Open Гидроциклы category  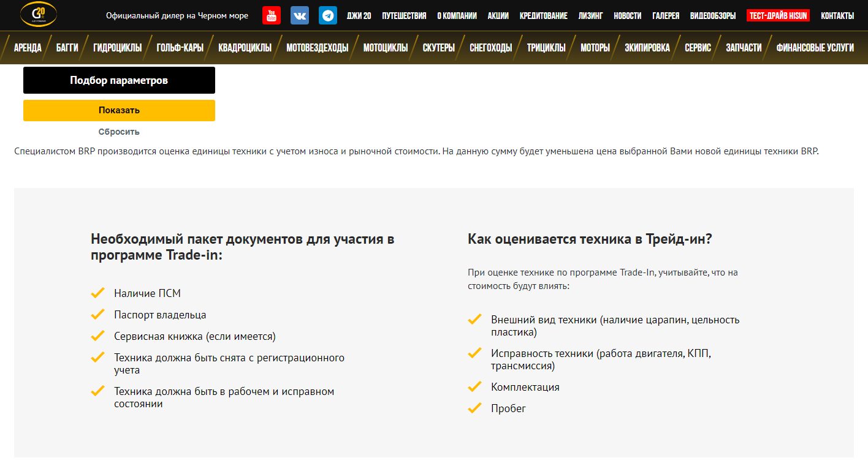coord(118,48)
